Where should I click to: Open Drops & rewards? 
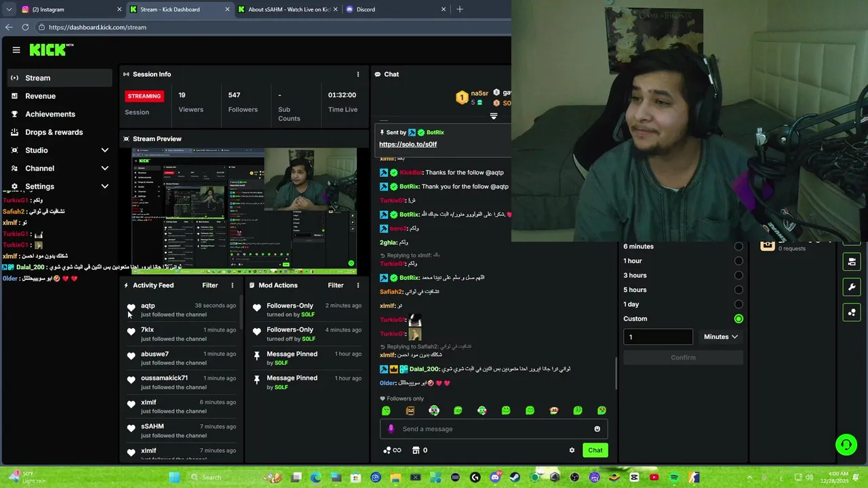[60, 132]
